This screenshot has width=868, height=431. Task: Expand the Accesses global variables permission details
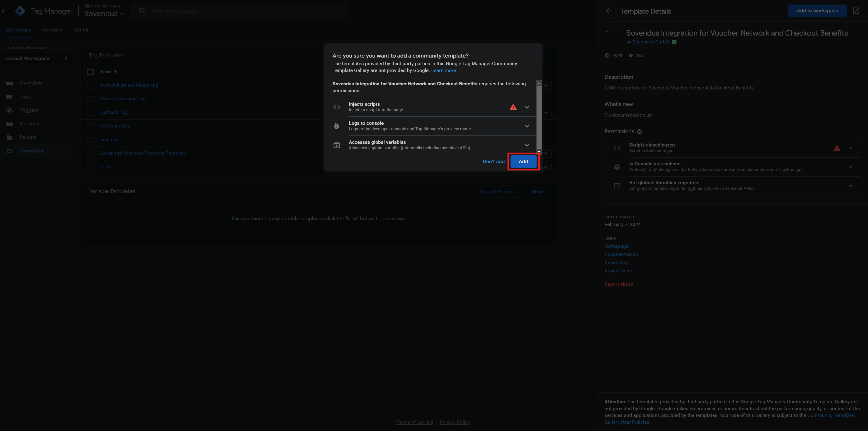pyautogui.click(x=526, y=145)
